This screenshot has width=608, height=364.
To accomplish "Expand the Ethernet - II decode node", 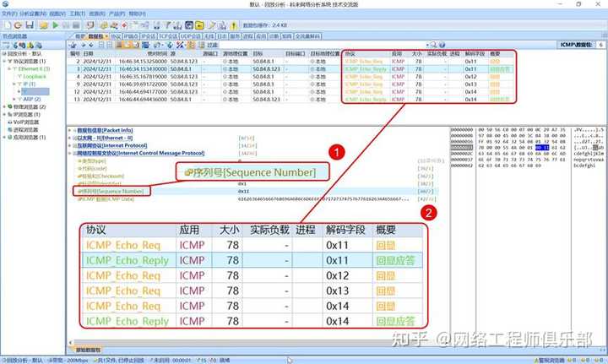I will pyautogui.click(x=72, y=138).
